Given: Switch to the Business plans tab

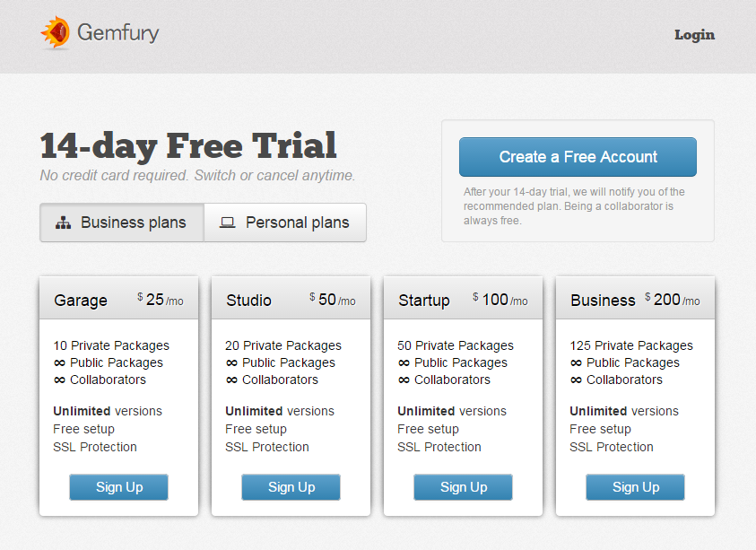Looking at the screenshot, I should pyautogui.click(x=122, y=223).
